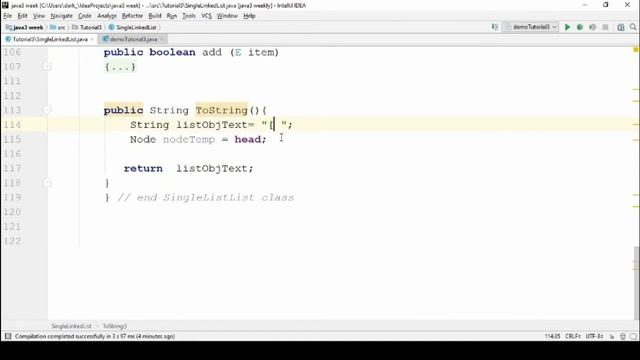Close the demoTutorial3.java tab
640x360 pixels.
pyautogui.click(x=162, y=39)
